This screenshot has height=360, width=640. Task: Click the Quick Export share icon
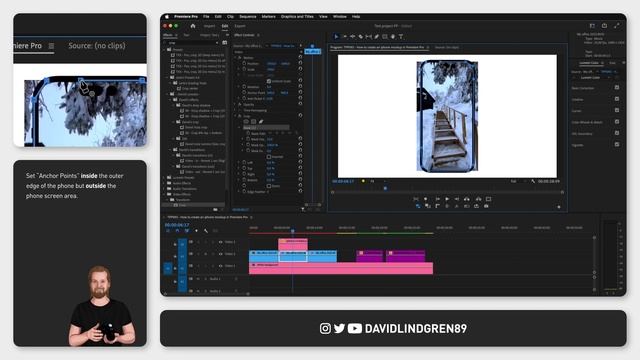click(x=604, y=26)
